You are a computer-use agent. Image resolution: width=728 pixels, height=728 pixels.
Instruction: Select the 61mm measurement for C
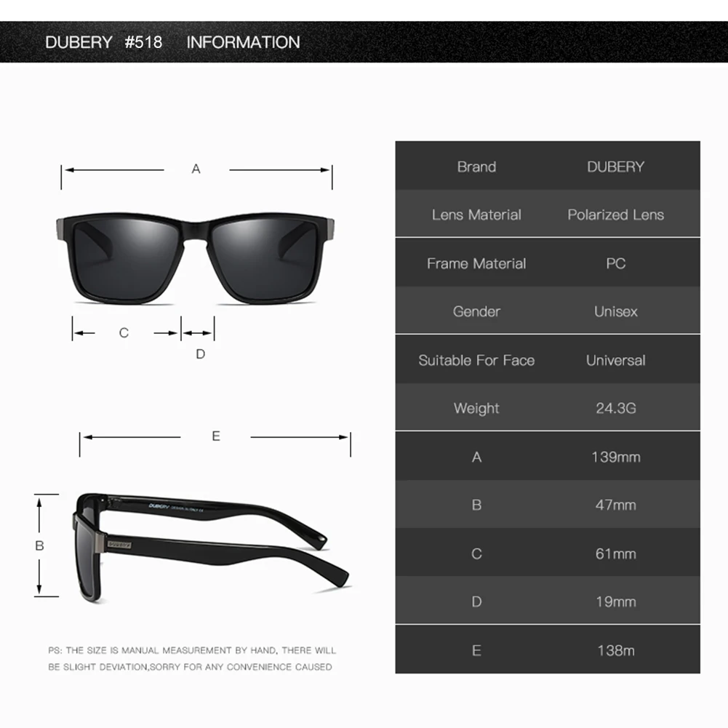pyautogui.click(x=616, y=553)
